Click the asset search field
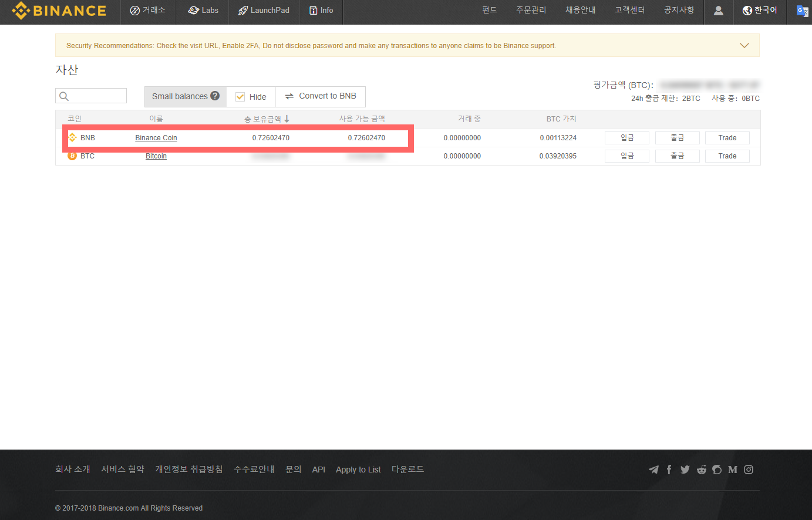Viewport: 812px width, 520px height. coord(91,95)
